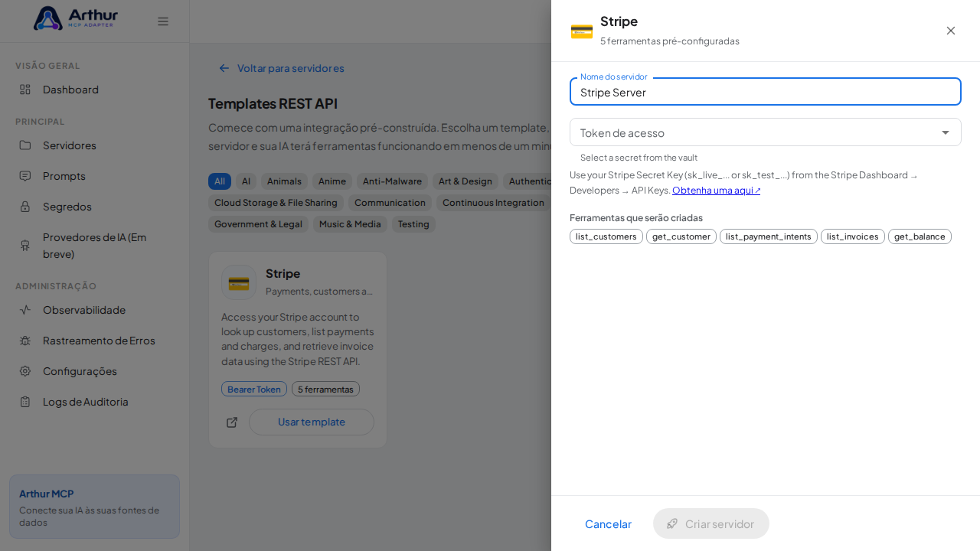
Task: Open the Token de acesso dropdown
Action: click(766, 132)
